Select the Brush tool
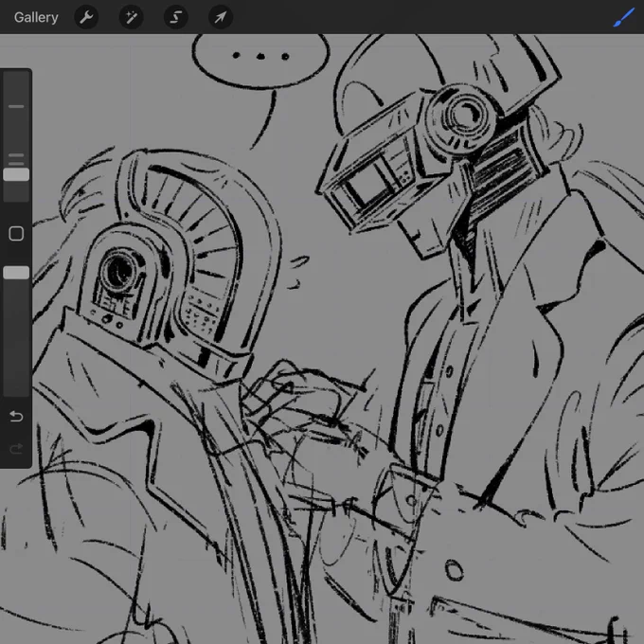Viewport: 644px width, 644px height. [x=623, y=18]
